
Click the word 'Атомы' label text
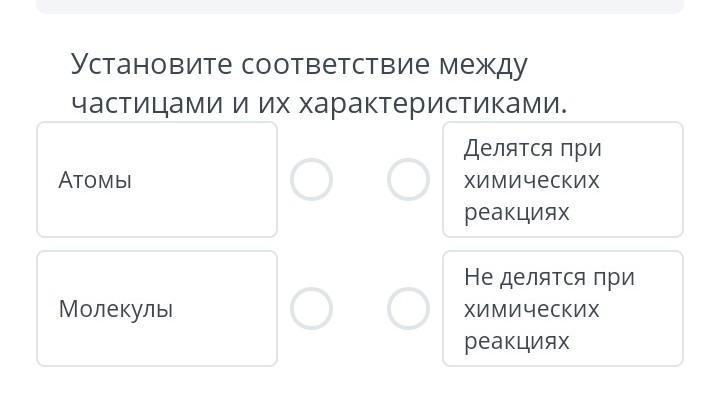tap(95, 180)
